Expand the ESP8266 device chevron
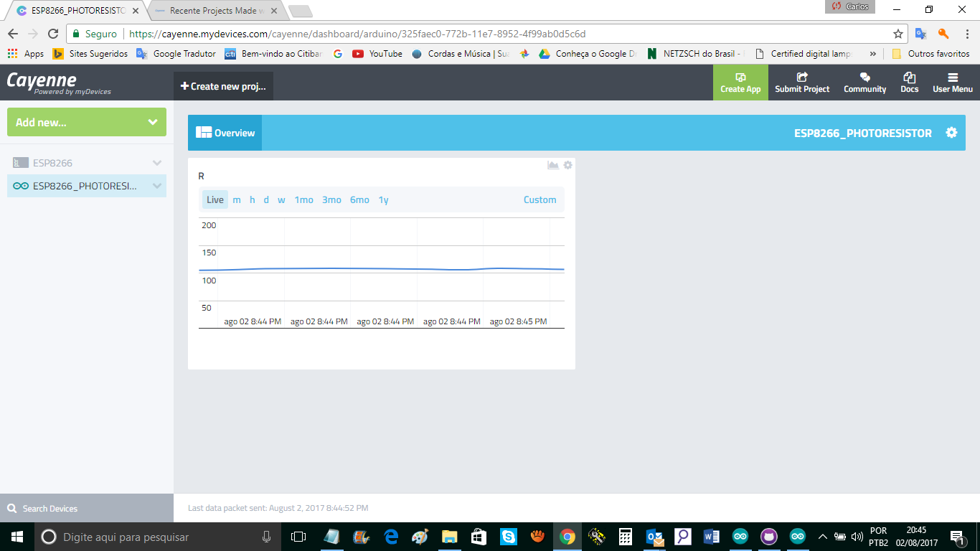Screen dimensions: 980x551 (157, 163)
